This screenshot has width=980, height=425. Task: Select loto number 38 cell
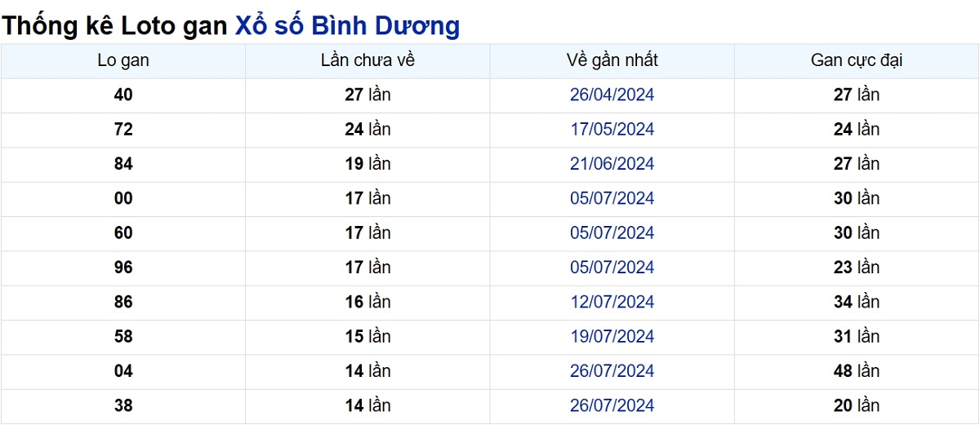pyautogui.click(x=123, y=405)
